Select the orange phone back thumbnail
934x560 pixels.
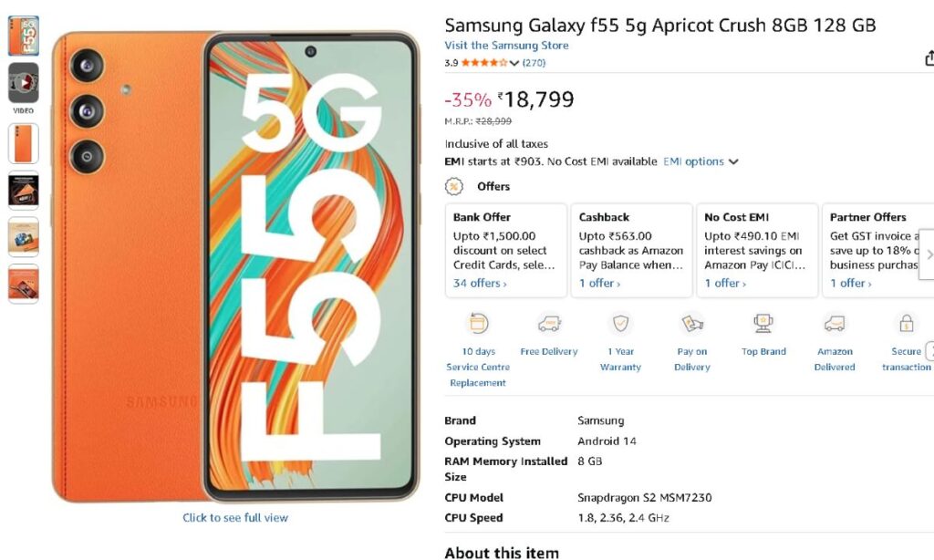23,144
